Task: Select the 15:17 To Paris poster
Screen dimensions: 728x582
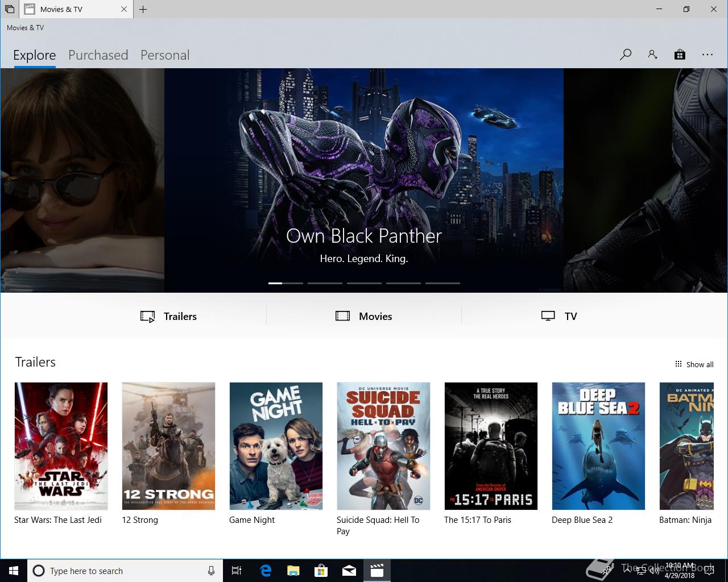Action: coord(491,446)
